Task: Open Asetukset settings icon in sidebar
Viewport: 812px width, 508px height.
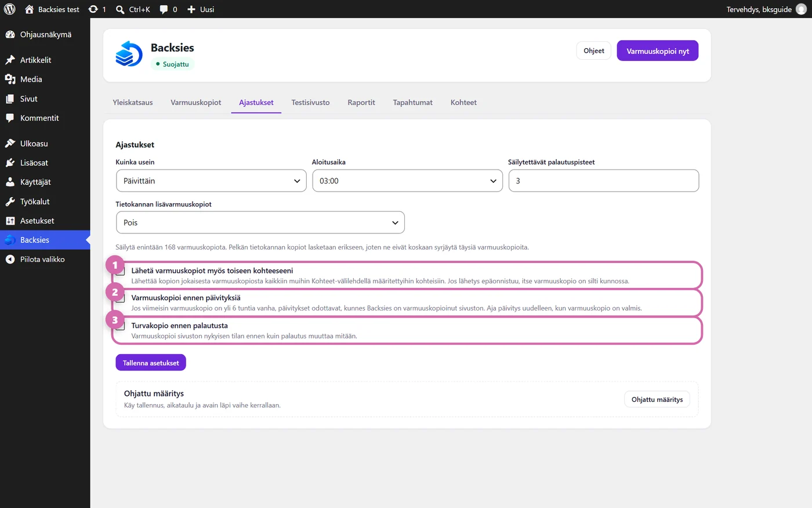Action: 10,221
